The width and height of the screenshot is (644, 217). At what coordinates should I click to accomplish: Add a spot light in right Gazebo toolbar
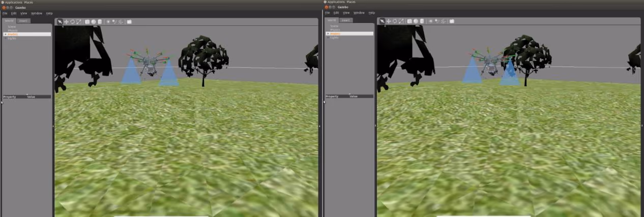coord(437,21)
